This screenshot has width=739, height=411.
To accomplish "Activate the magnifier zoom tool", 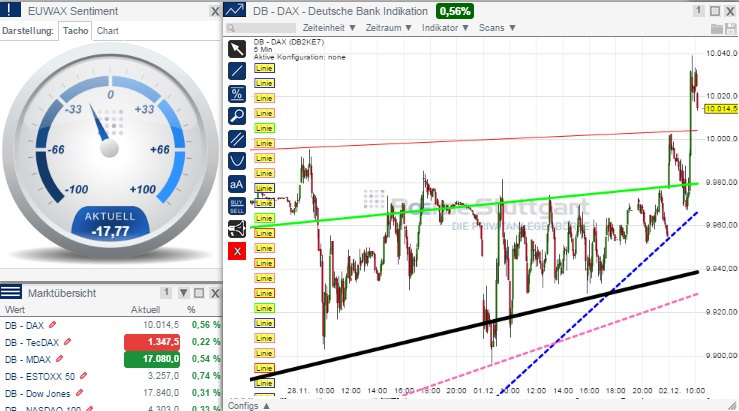I will pos(237,115).
